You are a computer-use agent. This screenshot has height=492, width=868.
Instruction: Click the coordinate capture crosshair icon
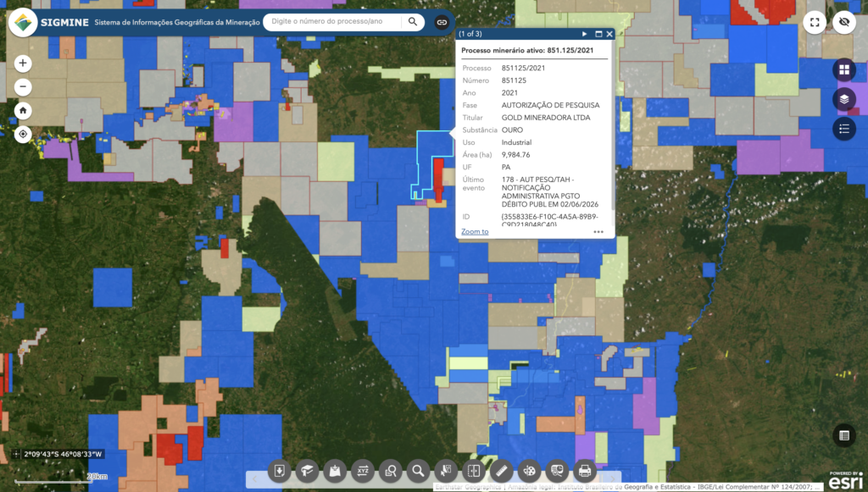point(15,454)
